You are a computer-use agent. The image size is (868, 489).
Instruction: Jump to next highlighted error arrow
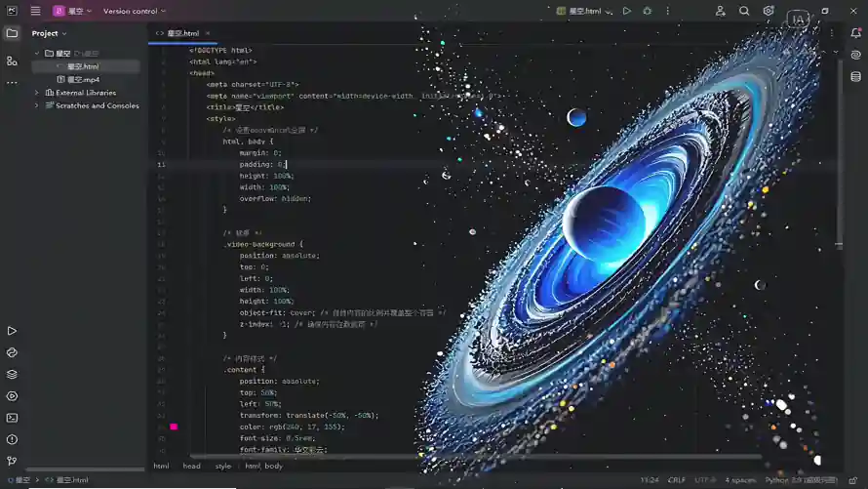(836, 52)
